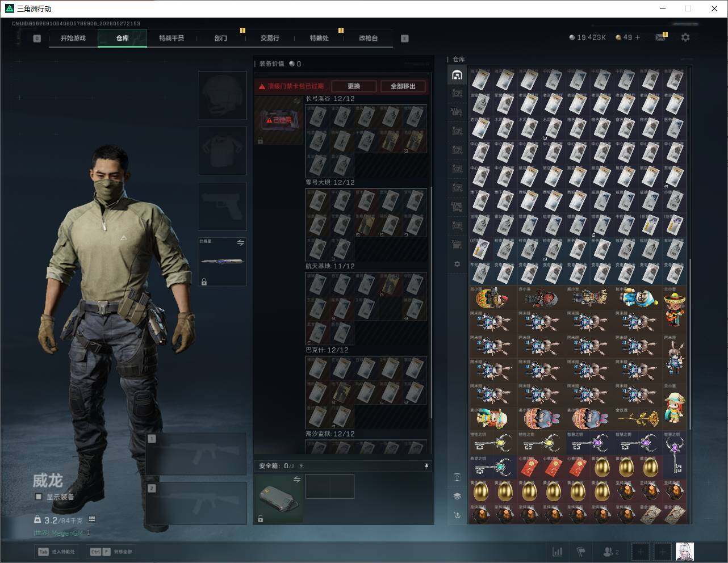The image size is (728, 563).
Task: Click the first red envelope item
Action: coord(529,467)
